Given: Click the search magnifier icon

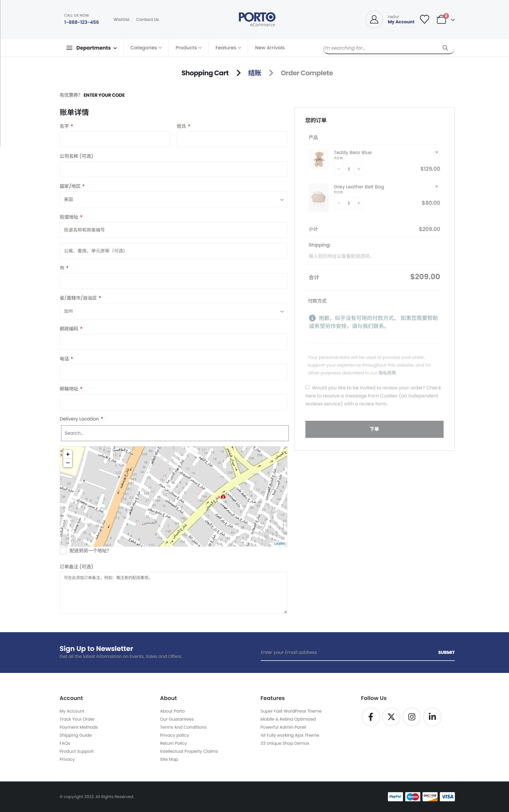Looking at the screenshot, I should pos(445,48).
